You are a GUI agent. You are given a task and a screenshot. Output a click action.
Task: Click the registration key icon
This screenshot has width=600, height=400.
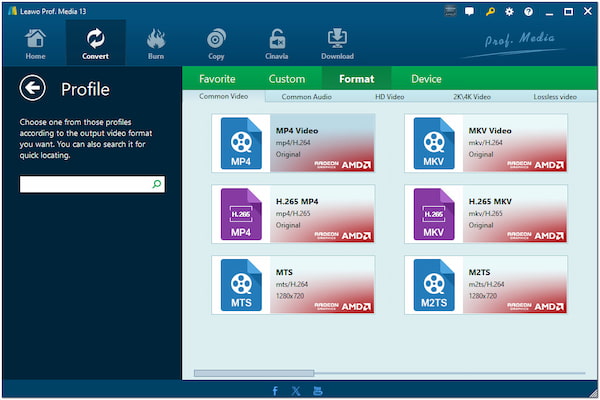490,11
